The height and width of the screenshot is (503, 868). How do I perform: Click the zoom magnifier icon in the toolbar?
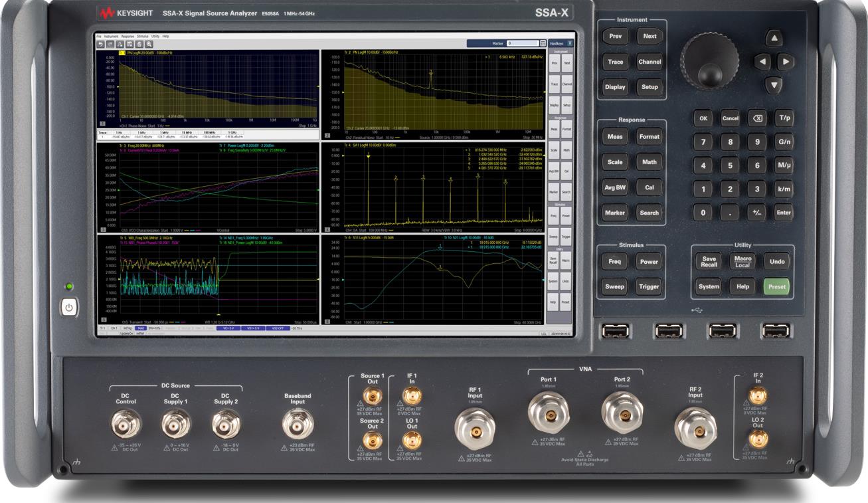click(150, 43)
